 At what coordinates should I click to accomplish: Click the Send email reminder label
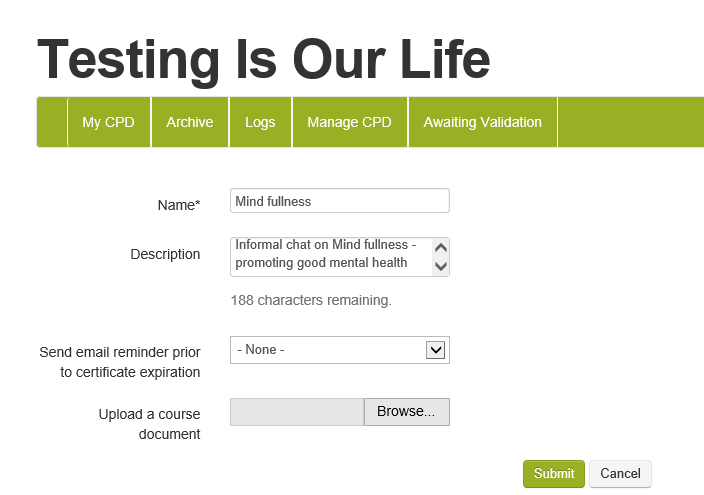point(120,362)
